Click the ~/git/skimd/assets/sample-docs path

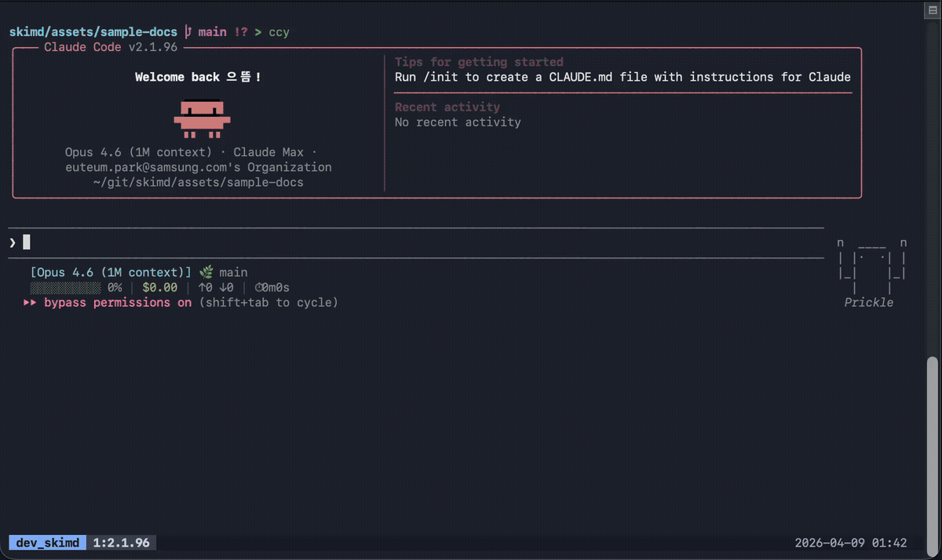click(x=198, y=182)
